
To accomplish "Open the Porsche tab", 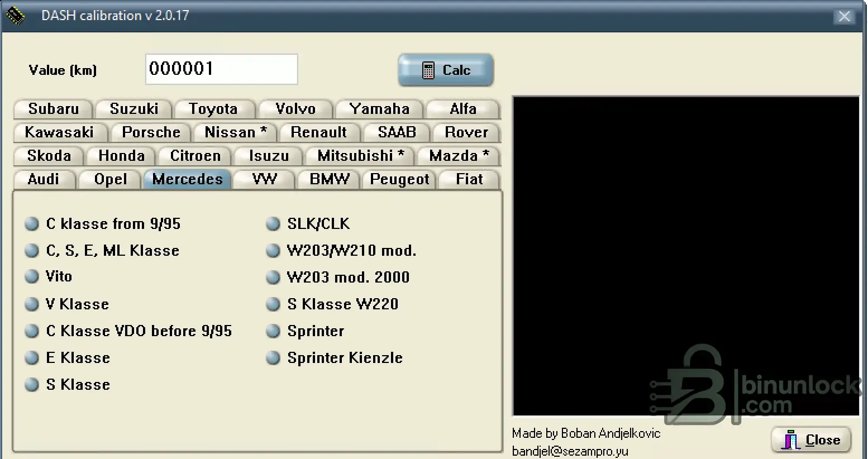I will tap(151, 132).
